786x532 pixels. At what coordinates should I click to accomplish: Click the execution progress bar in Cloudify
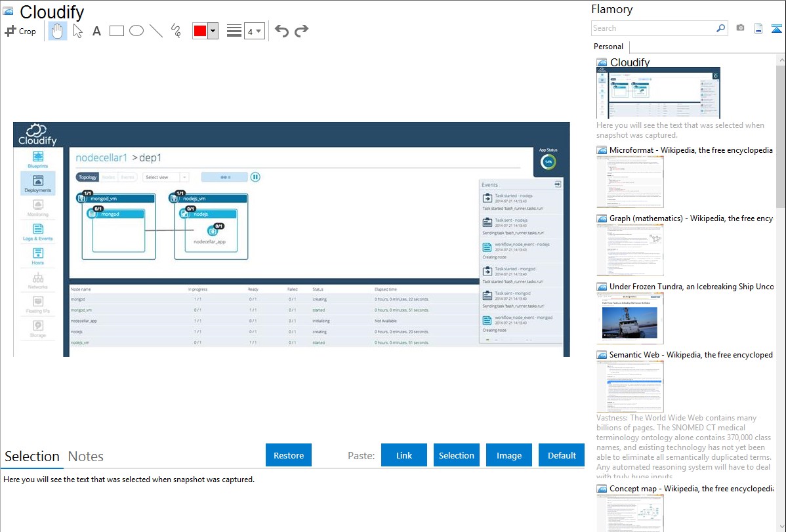tap(224, 177)
